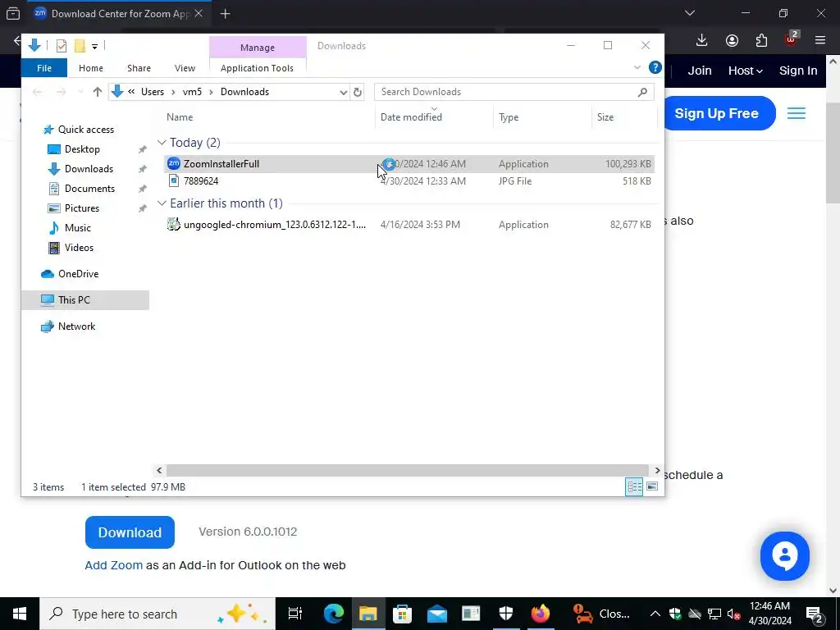Sort files by Date modified column

[x=411, y=116]
